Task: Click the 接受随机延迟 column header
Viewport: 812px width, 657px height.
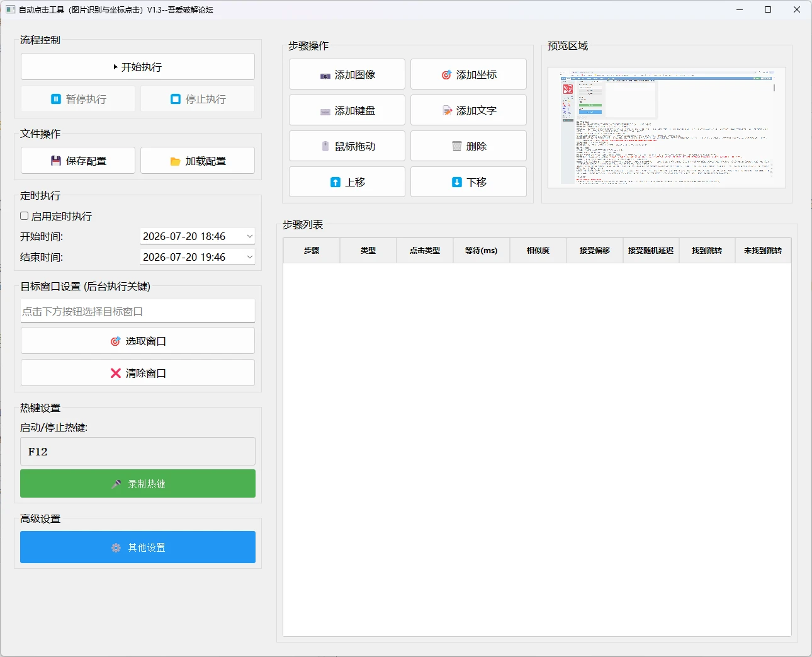Action: click(651, 250)
